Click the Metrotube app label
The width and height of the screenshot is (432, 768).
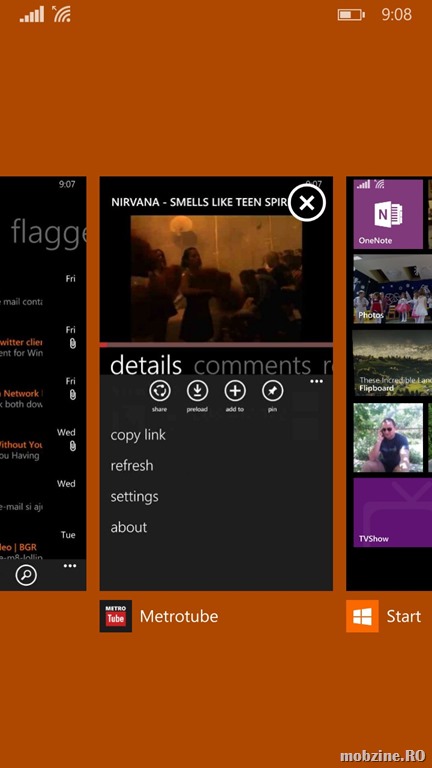[x=179, y=616]
